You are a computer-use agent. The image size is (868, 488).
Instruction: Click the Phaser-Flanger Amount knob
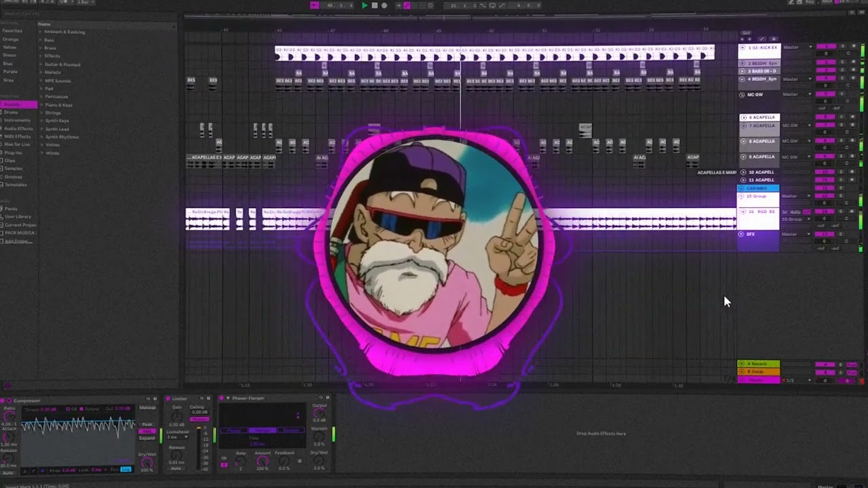coord(262,461)
